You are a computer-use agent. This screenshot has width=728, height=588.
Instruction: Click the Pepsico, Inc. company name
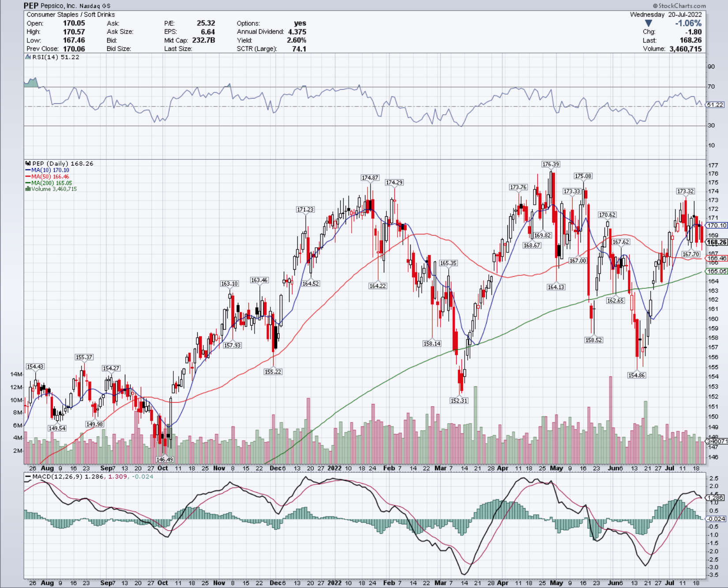pos(58,6)
